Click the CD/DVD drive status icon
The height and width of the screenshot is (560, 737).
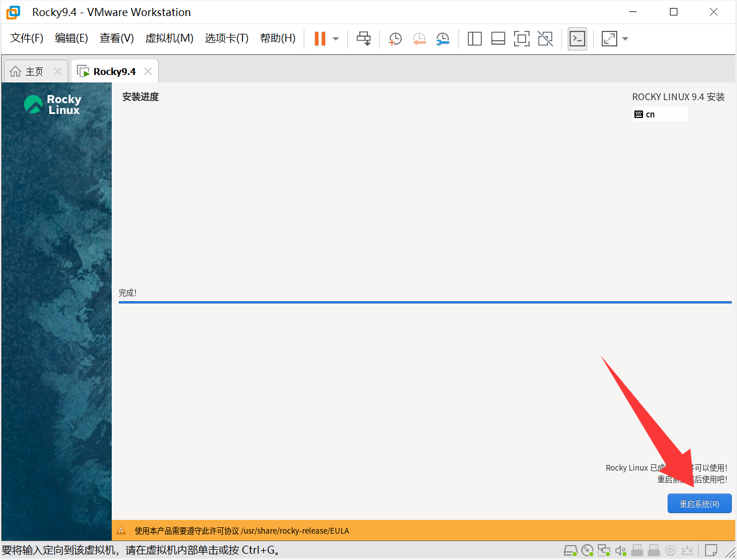click(587, 551)
